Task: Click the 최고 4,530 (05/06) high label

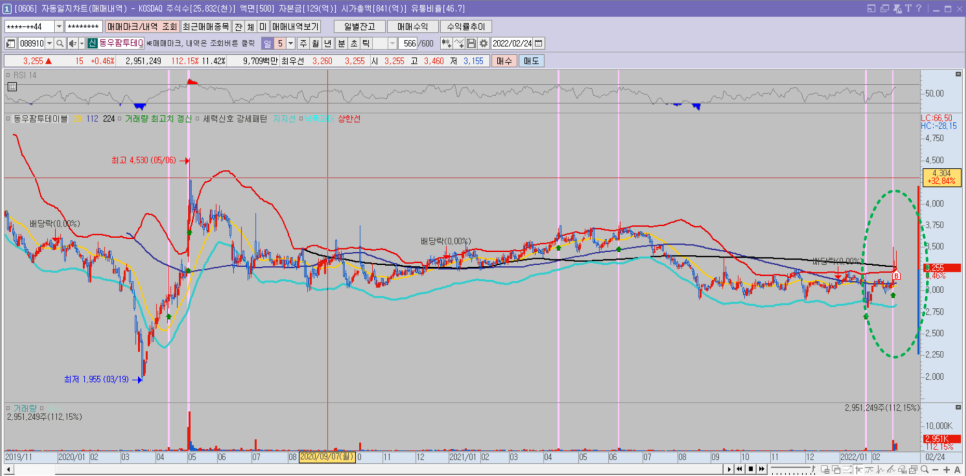Action: 144,159
